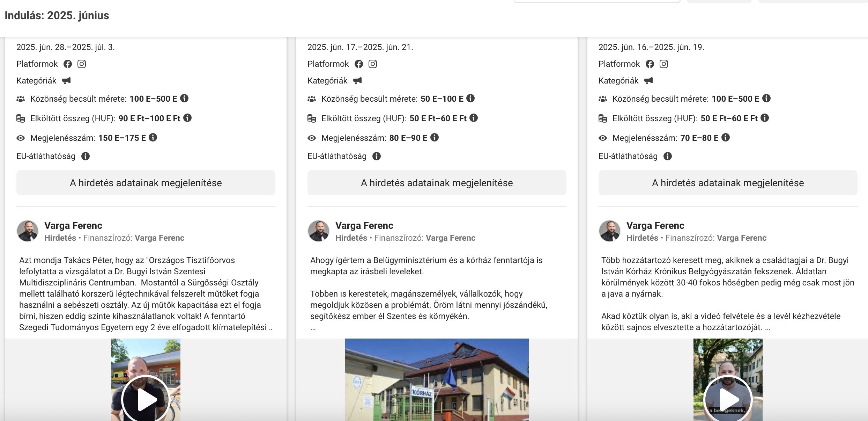Screen dimensions: 868x421
Task: Click 'Közönség becsült mérete: 50 E–100 E'
Action: [x=392, y=99]
